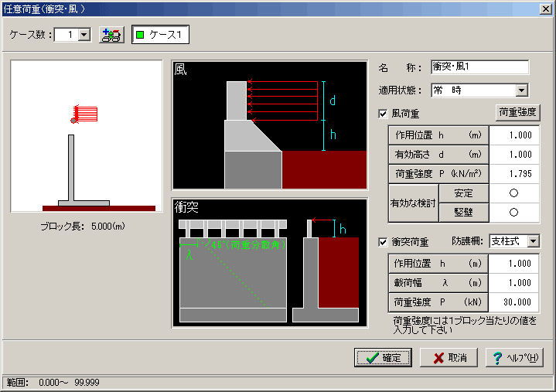The height and width of the screenshot is (392, 556).
Task: Click the 有効な検討 label cell
Action: (414, 203)
